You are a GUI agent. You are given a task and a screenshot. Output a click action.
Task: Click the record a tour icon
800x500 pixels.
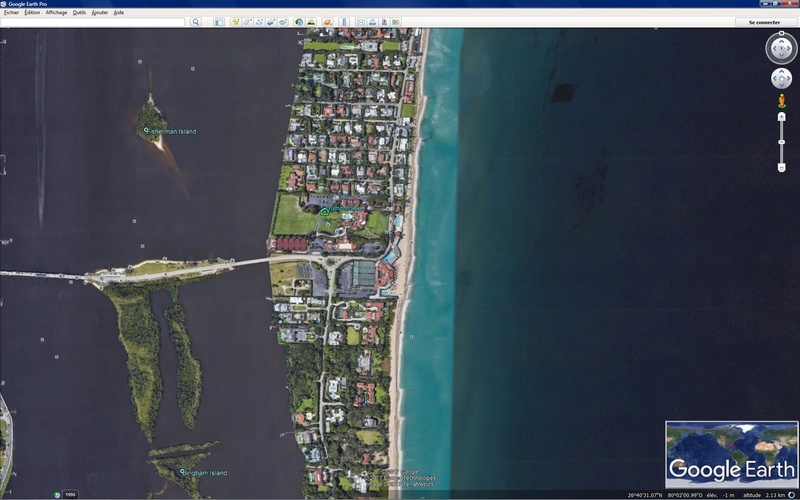pyautogui.click(x=283, y=22)
